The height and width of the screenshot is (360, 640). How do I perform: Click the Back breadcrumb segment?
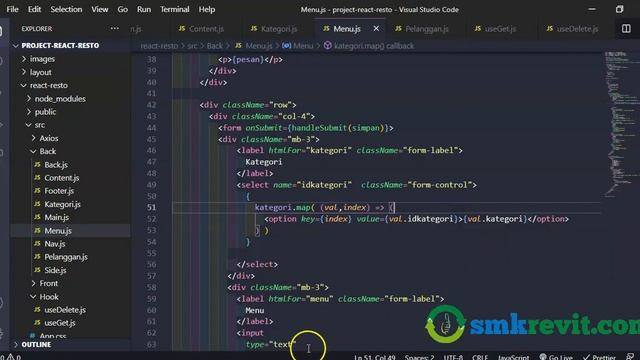click(215, 46)
